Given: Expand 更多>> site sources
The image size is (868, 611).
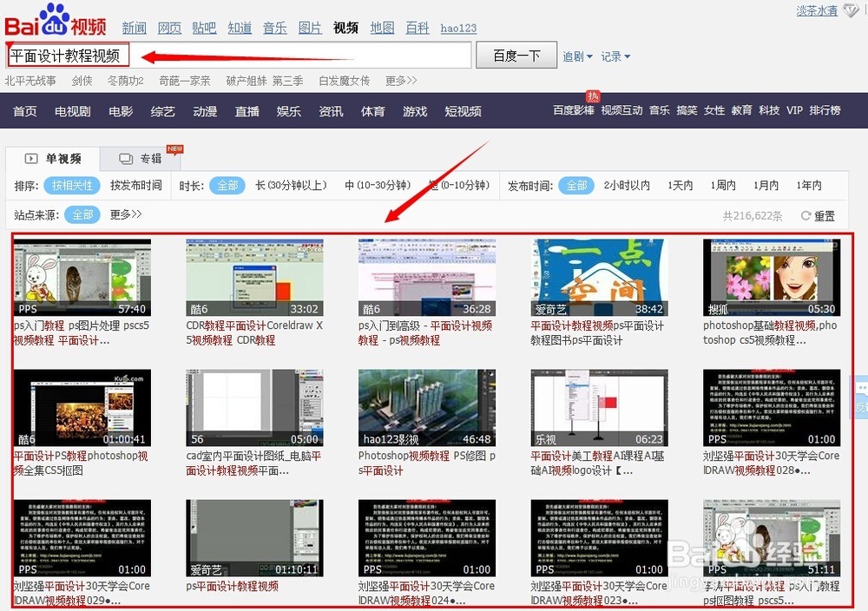Looking at the screenshot, I should coord(126,214).
